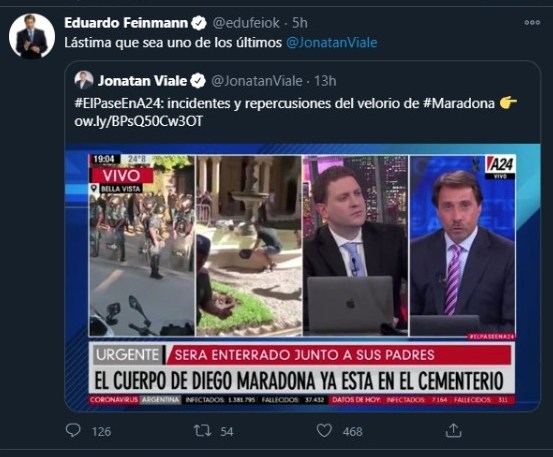553x457 pixels.
Task: Open the @JonatanViale mention link
Action: tap(332, 43)
